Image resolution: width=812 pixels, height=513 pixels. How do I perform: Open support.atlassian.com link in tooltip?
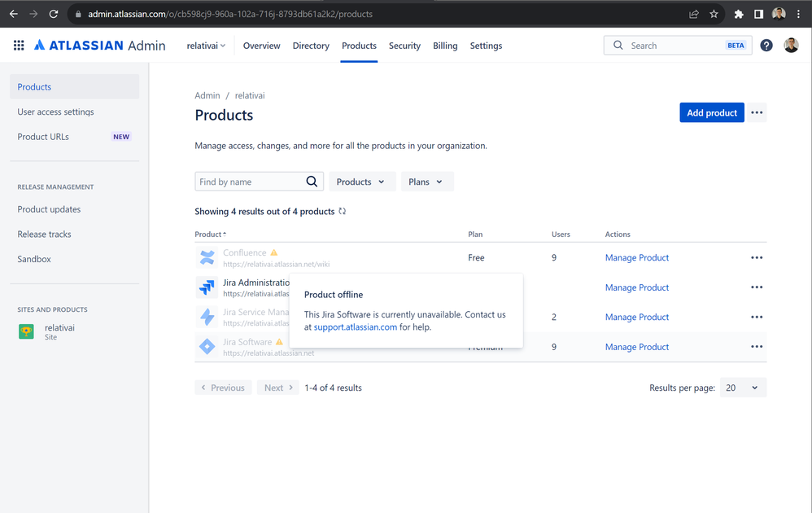356,327
